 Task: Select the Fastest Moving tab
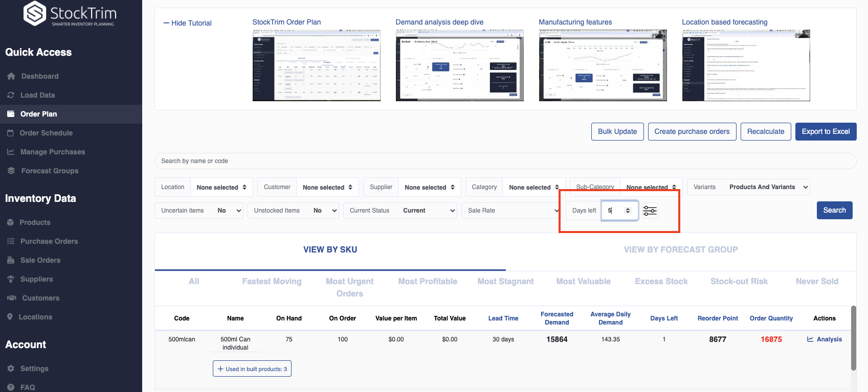tap(272, 282)
